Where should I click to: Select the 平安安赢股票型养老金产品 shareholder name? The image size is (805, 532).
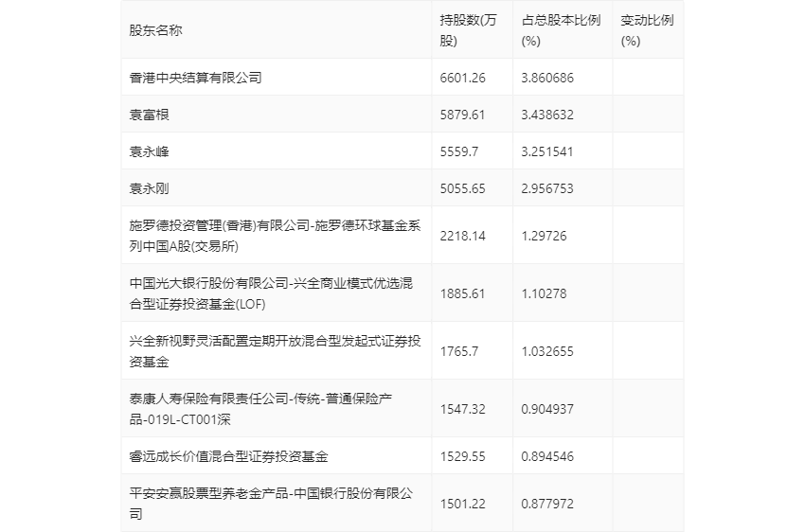tap(271, 504)
